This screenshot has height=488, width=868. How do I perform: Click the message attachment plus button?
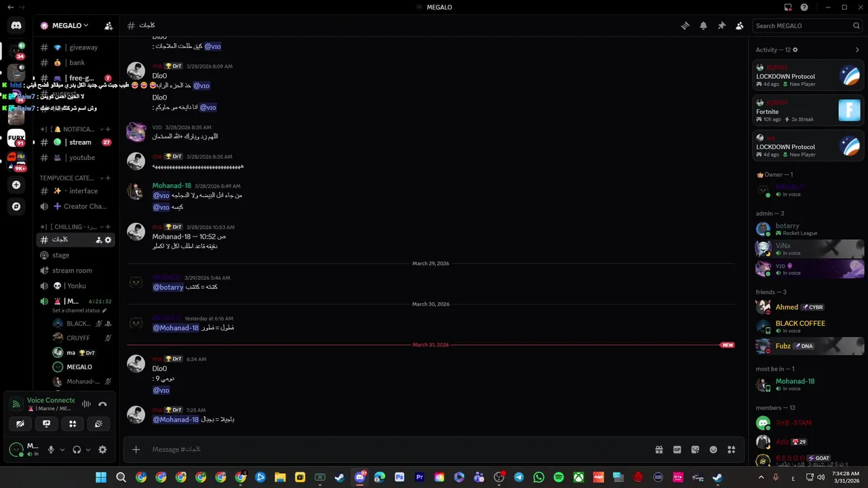136,449
